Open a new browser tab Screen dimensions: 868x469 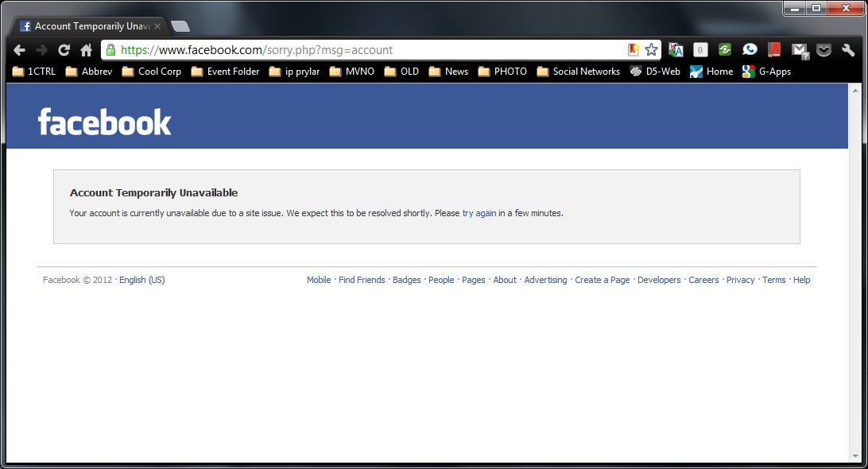click(180, 25)
